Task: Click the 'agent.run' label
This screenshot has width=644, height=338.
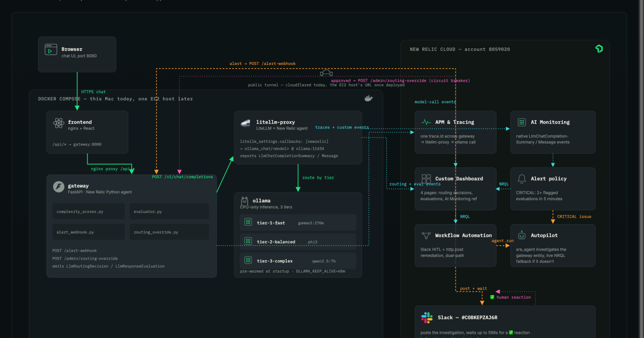Action: tap(503, 240)
